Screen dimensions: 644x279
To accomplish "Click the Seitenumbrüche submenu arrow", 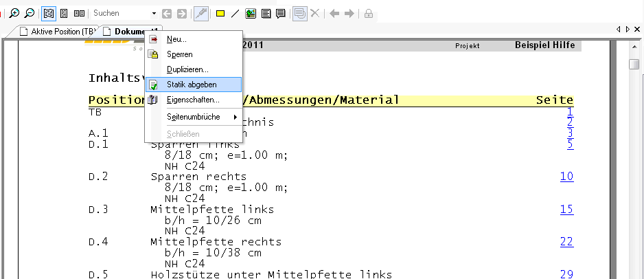I will pyautogui.click(x=235, y=117).
